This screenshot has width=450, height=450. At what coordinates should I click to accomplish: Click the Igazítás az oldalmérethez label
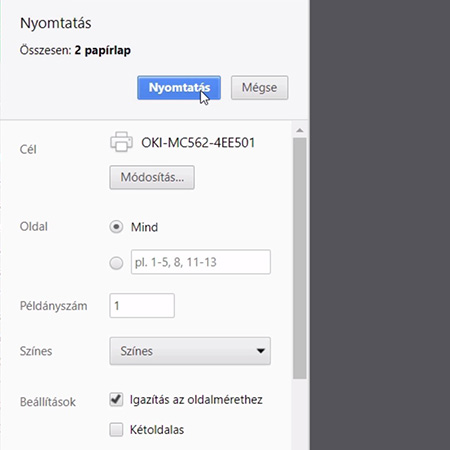(x=196, y=400)
